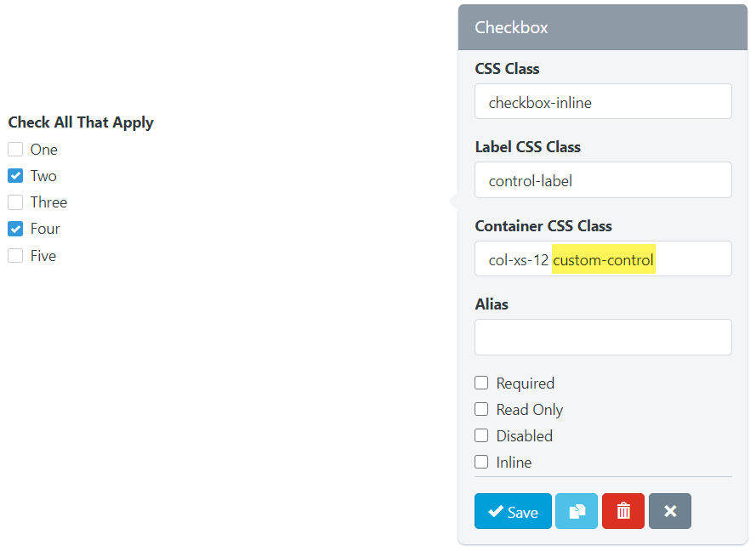Check the Disabled option
This screenshot has height=551, width=756.
[x=481, y=435]
